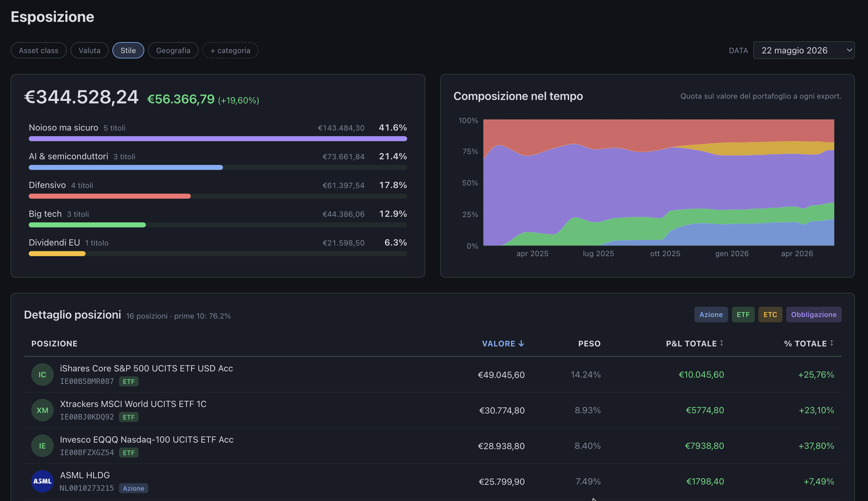
Task: Switch to the Asset class tab
Action: [x=38, y=50]
